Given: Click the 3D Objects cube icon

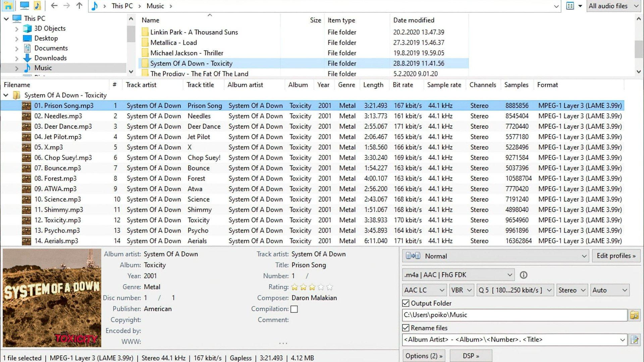Looking at the screenshot, I should (28, 28).
